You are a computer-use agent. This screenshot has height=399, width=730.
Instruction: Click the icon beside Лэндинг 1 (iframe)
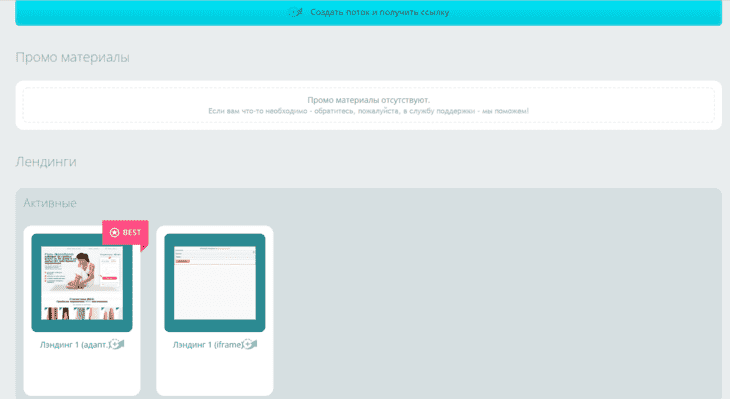pyautogui.click(x=250, y=345)
